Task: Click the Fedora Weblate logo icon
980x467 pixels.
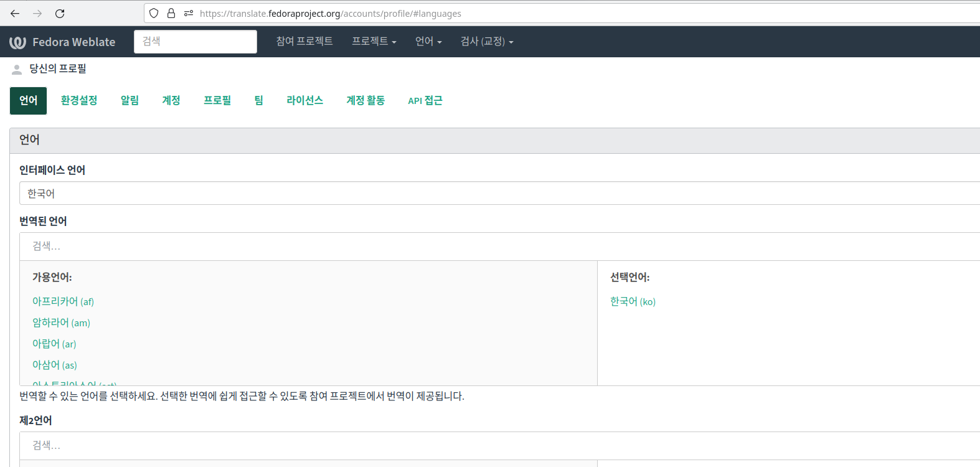Action: [x=17, y=42]
